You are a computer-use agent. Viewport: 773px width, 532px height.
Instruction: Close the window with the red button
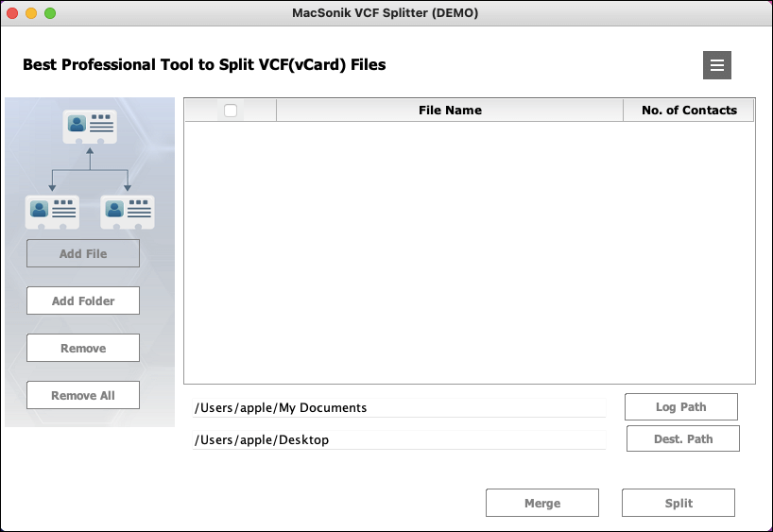12,13
